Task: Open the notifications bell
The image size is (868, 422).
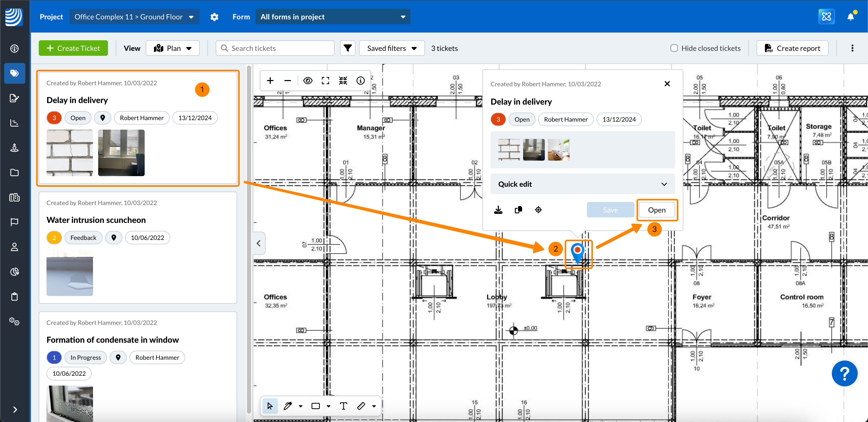Action: [850, 17]
